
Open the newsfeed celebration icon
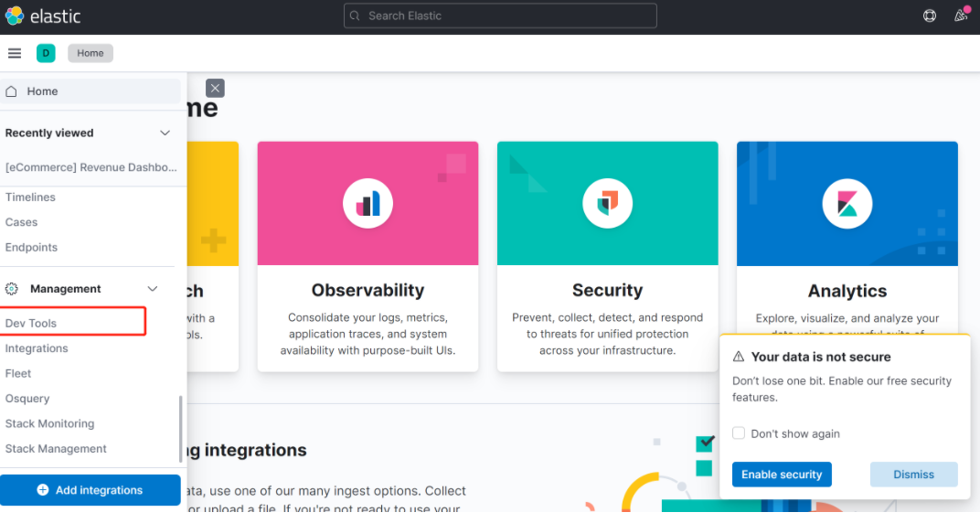tap(961, 15)
